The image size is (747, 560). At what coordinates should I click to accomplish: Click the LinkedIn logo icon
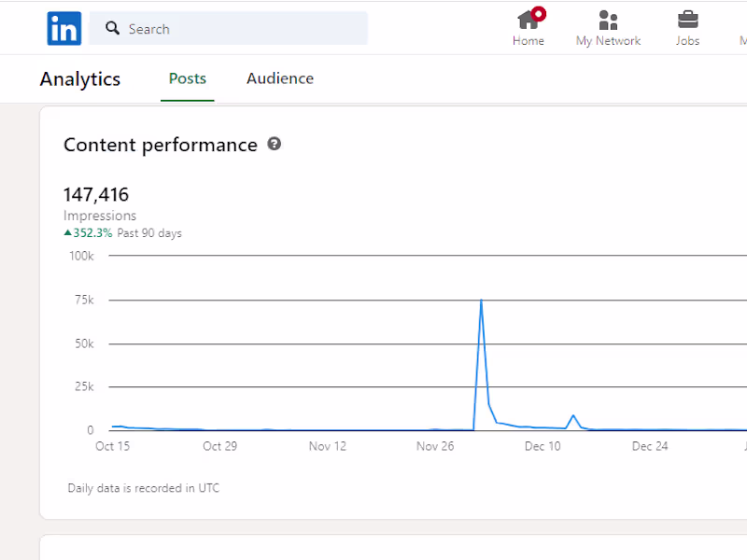point(64,28)
